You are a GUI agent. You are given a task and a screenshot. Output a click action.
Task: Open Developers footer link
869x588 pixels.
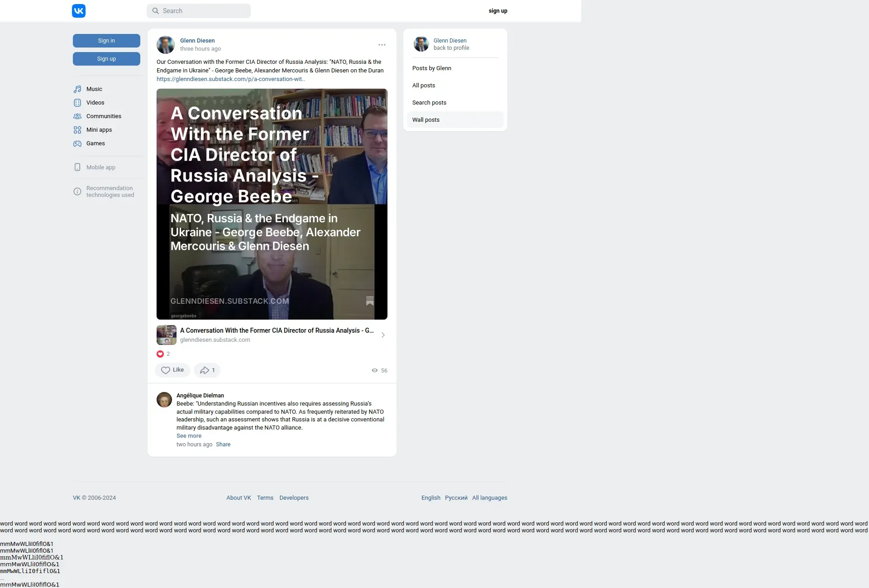(x=294, y=498)
